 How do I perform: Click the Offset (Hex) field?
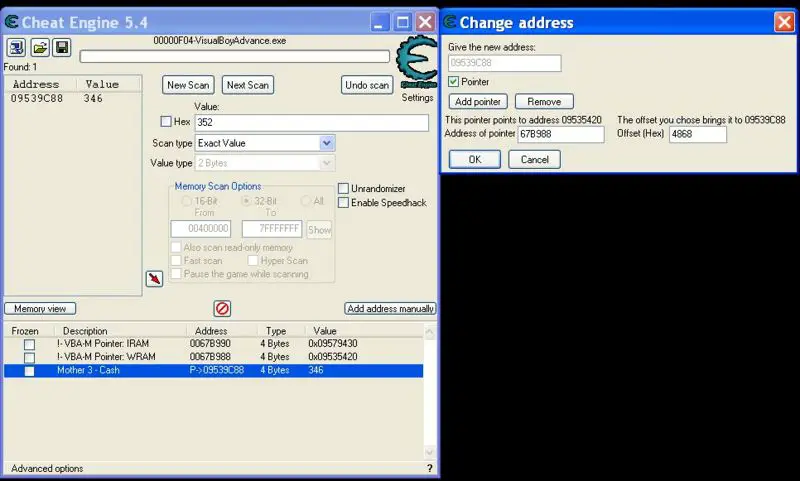coord(698,134)
